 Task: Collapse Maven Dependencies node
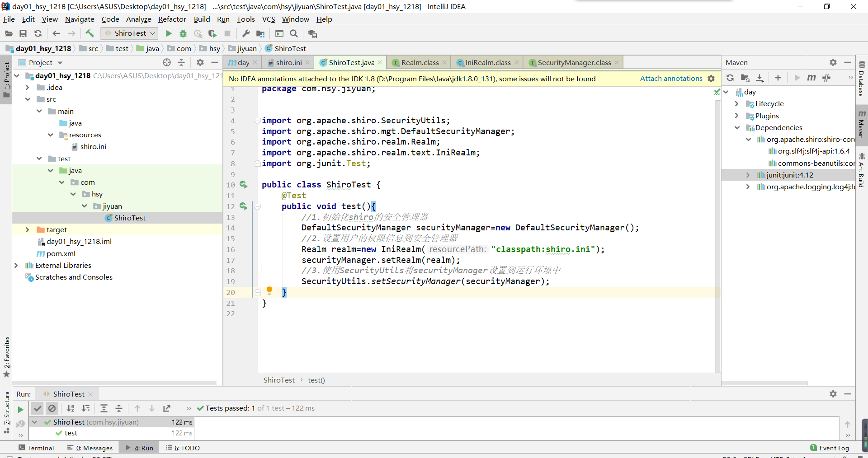[737, 128]
